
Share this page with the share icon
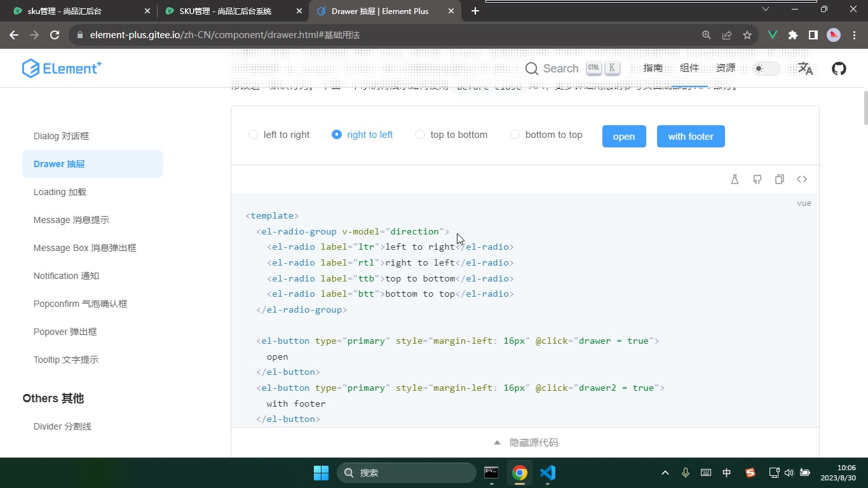click(727, 35)
